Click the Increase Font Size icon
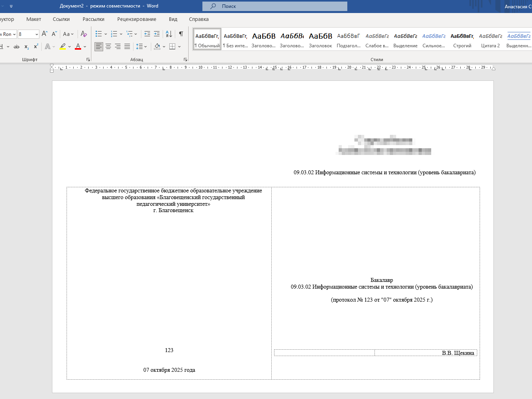 click(44, 34)
